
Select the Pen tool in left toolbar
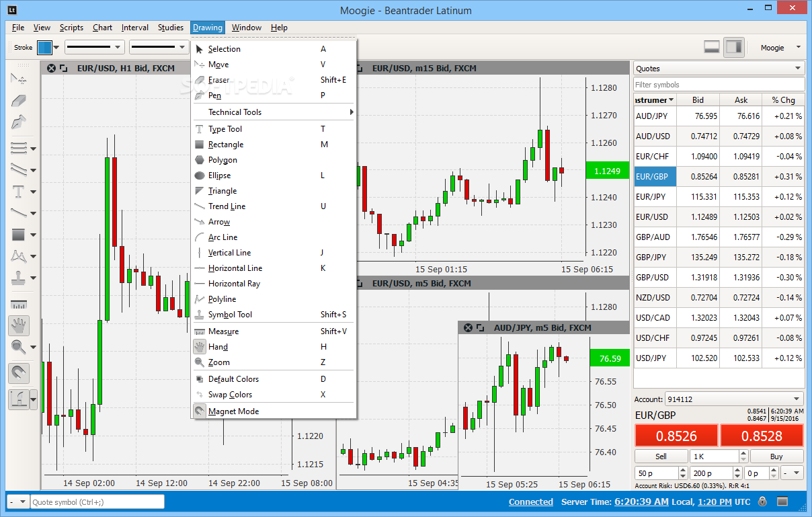pos(19,123)
